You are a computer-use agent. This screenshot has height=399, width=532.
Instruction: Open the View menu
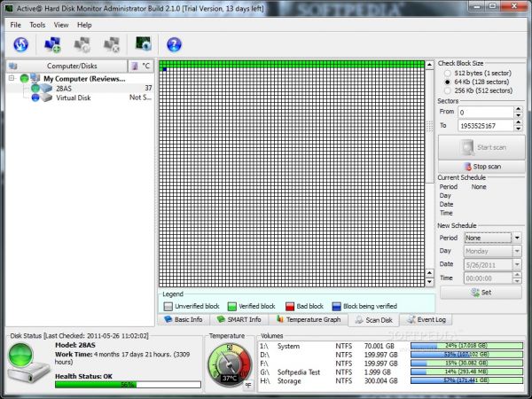click(x=61, y=25)
